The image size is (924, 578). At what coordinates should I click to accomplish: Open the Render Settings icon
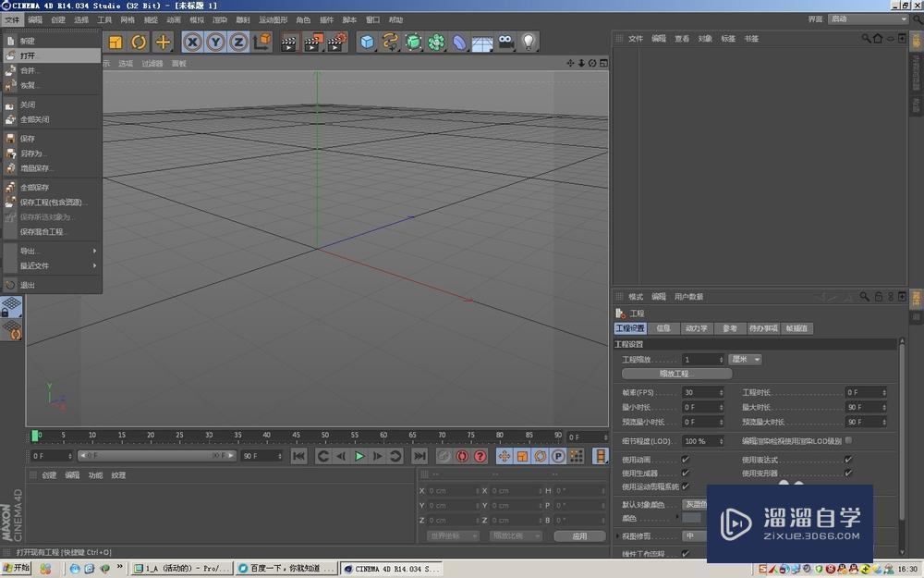click(x=336, y=42)
